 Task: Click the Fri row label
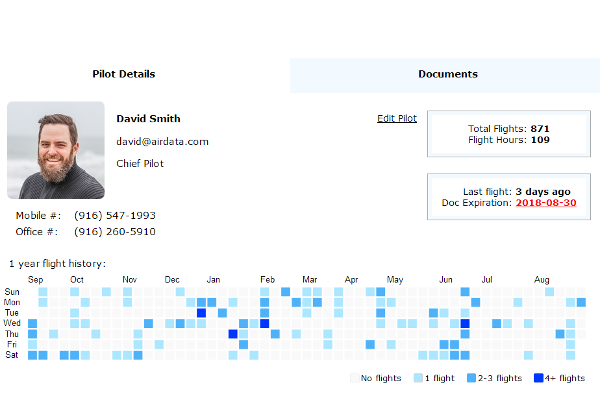(x=12, y=344)
